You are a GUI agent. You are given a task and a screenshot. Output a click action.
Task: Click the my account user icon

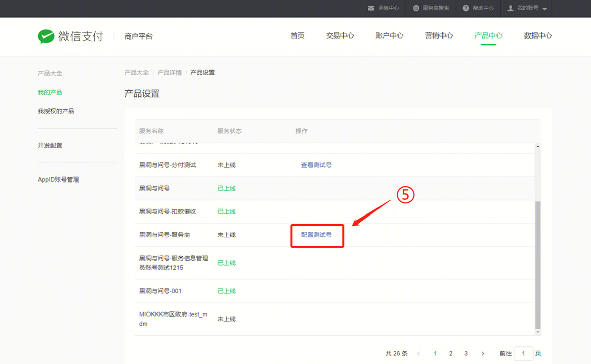pyautogui.click(x=511, y=8)
